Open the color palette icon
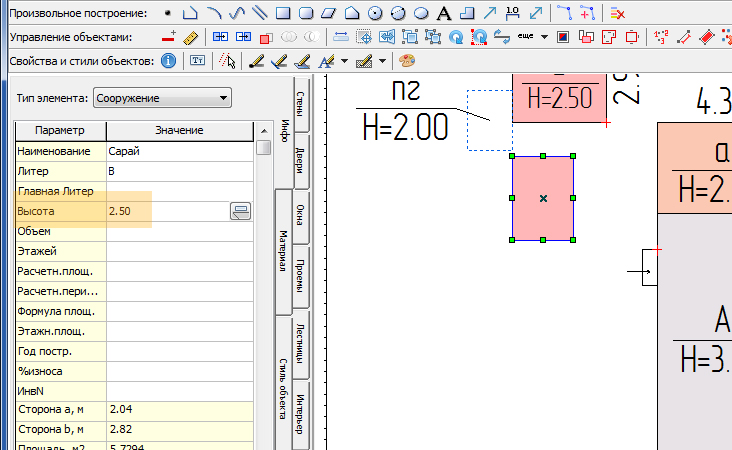The height and width of the screenshot is (450, 732). pos(407,61)
